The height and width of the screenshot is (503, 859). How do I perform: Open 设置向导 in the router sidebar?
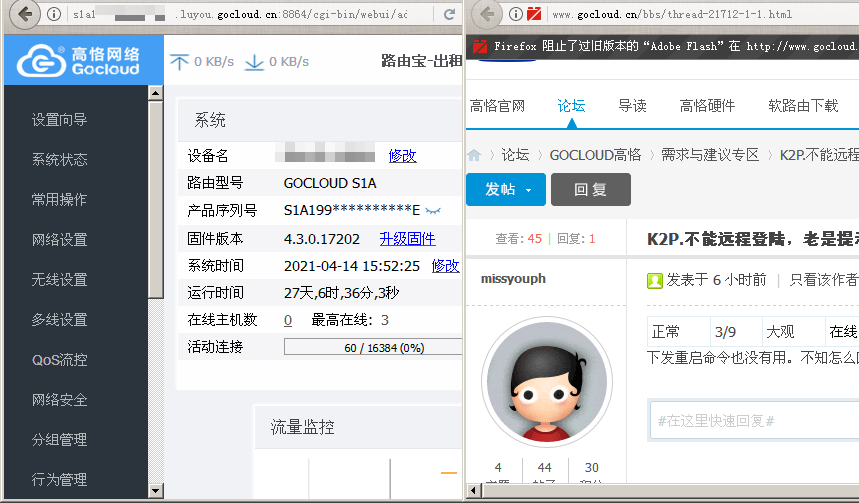pos(59,119)
